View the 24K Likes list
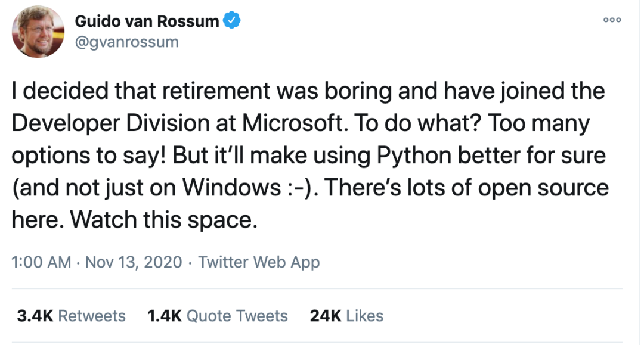The image size is (644, 345). click(x=346, y=316)
